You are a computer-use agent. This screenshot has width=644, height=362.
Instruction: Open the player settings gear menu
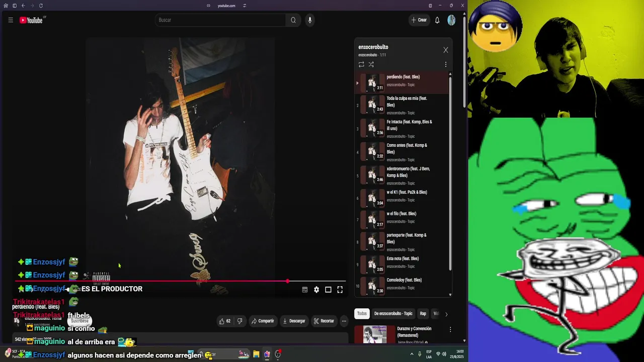coord(316,290)
